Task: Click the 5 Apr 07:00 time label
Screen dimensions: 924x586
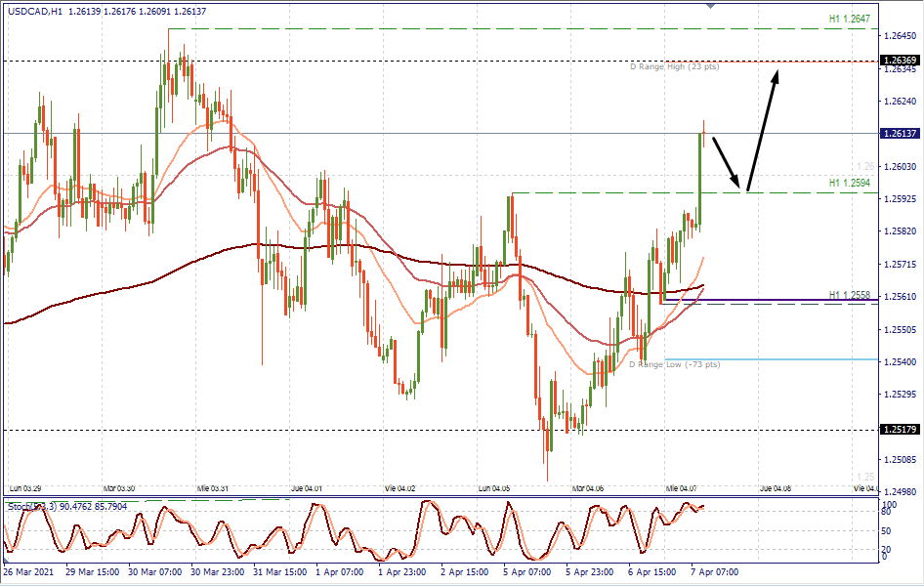Action: tap(526, 572)
